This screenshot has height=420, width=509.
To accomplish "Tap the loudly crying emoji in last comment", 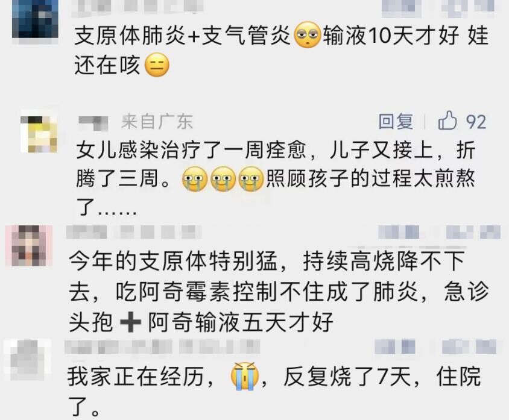I will point(244,376).
